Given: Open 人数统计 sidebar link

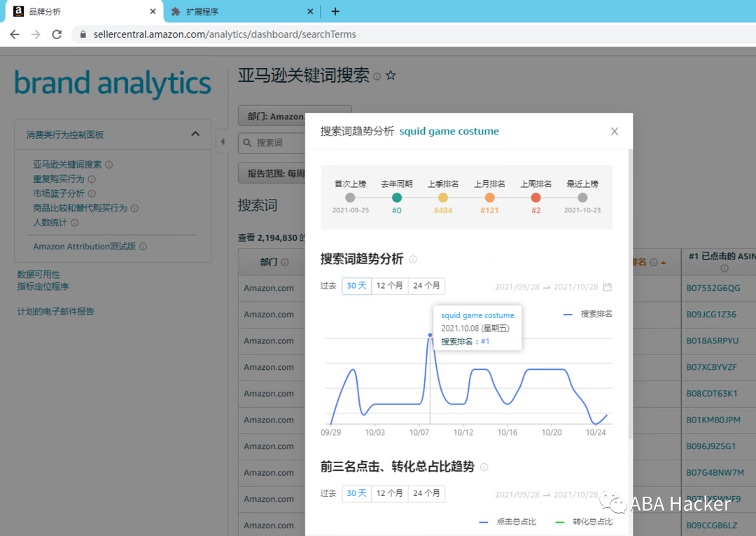Looking at the screenshot, I should click(x=50, y=222).
